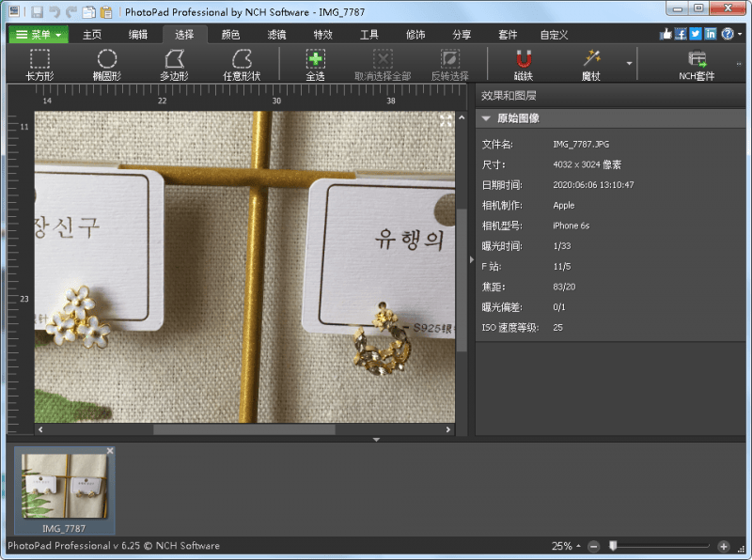This screenshot has width=752, height=560.
Task: Choose the 多边形 polygon selection tool
Action: click(175, 64)
